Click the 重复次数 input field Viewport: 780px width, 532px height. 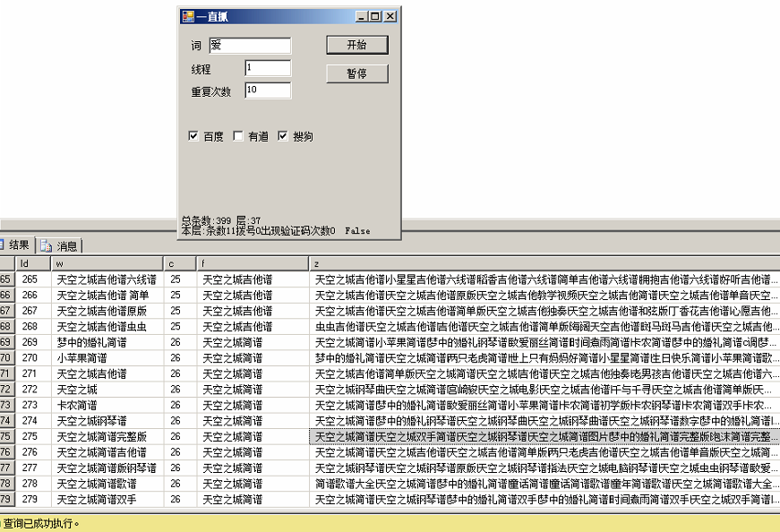(x=268, y=90)
